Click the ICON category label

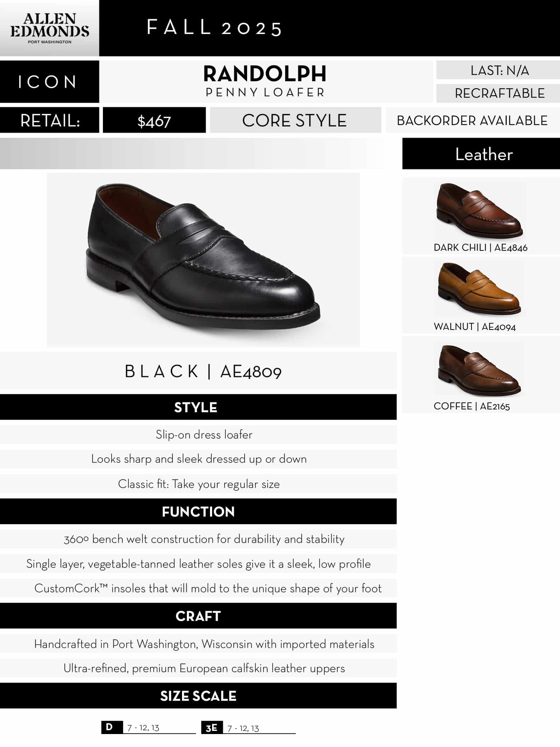tap(48, 82)
